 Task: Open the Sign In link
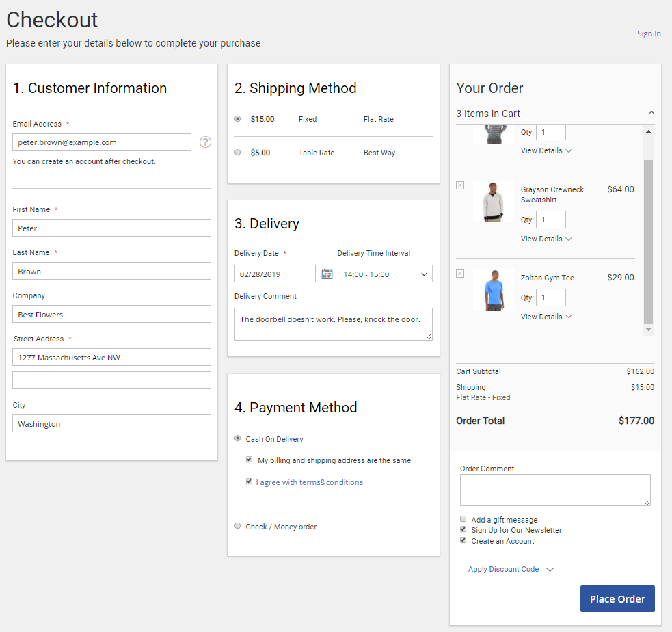click(648, 34)
